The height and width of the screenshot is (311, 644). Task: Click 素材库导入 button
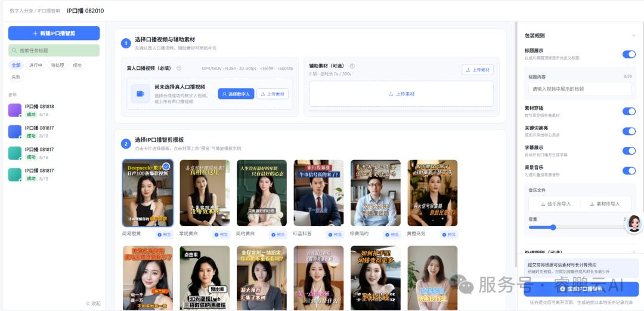point(605,204)
